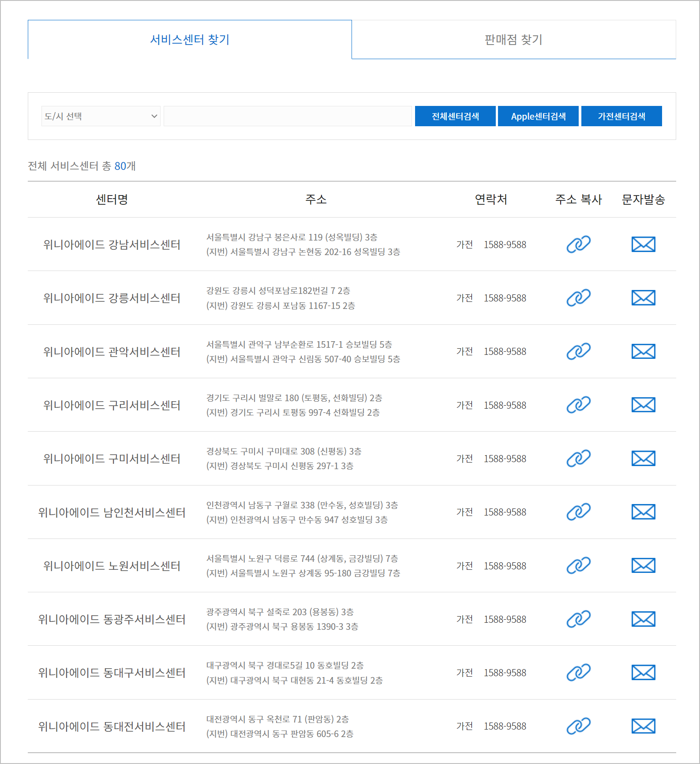
Task: Select 위니아에이드 남인천서비스센터 name
Action: pos(112,512)
